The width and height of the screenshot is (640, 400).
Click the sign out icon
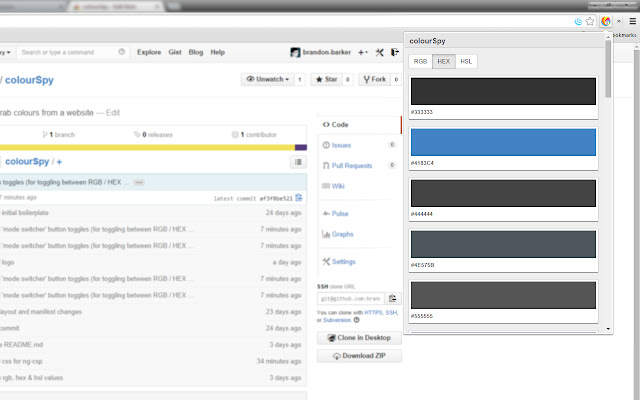pos(394,52)
